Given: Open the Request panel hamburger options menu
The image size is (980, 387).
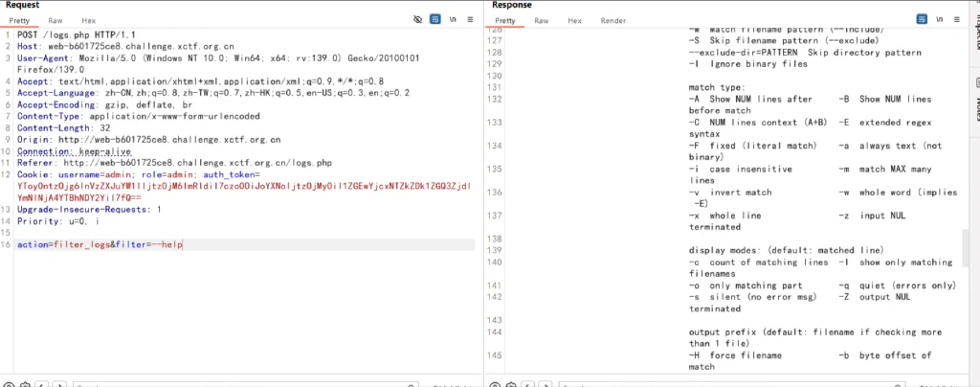Looking at the screenshot, I should pos(470,20).
